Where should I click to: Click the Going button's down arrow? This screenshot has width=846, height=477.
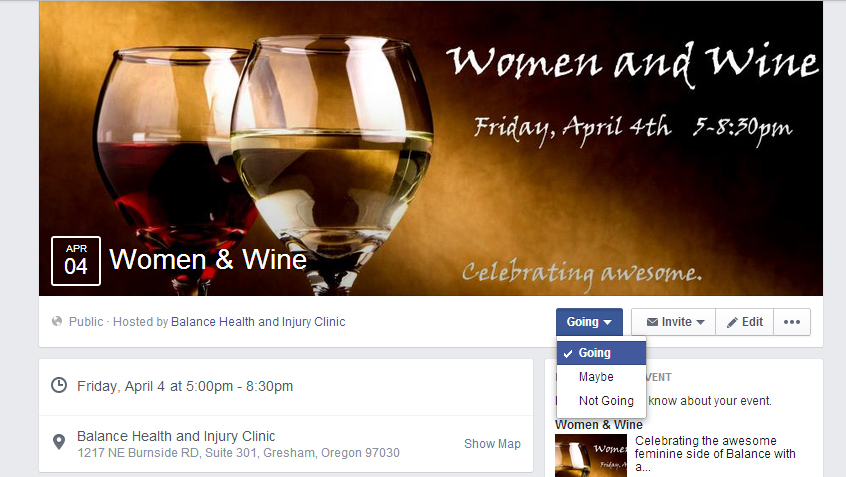pyautogui.click(x=608, y=322)
